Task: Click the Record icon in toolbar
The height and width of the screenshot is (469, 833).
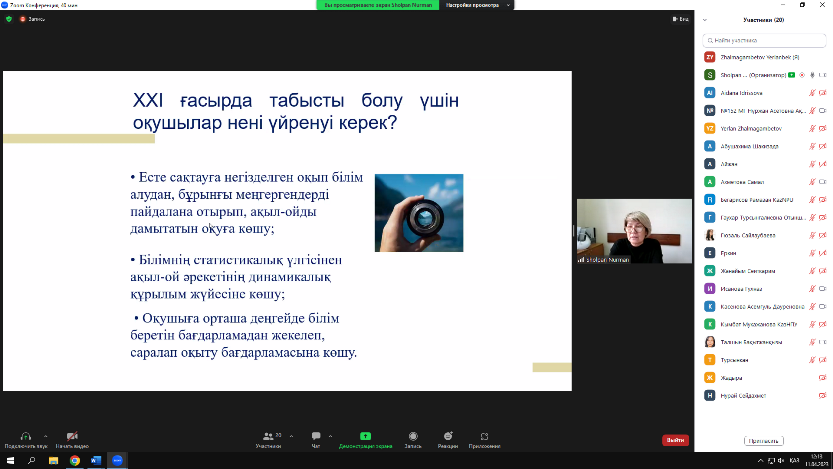Action: pyautogui.click(x=412, y=436)
